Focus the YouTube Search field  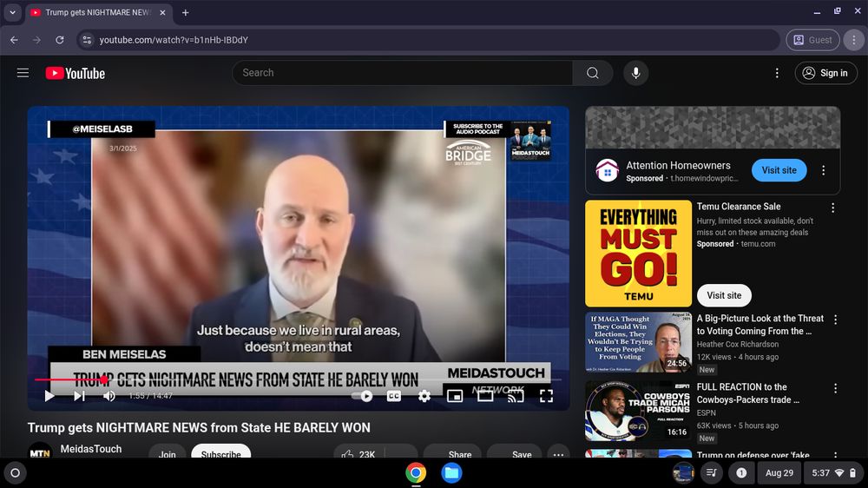(x=403, y=73)
